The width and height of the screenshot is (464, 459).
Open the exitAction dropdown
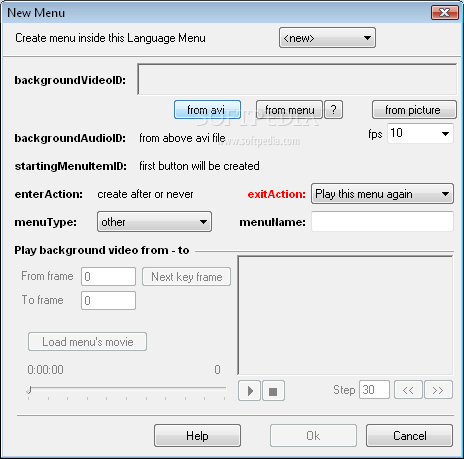click(x=382, y=194)
